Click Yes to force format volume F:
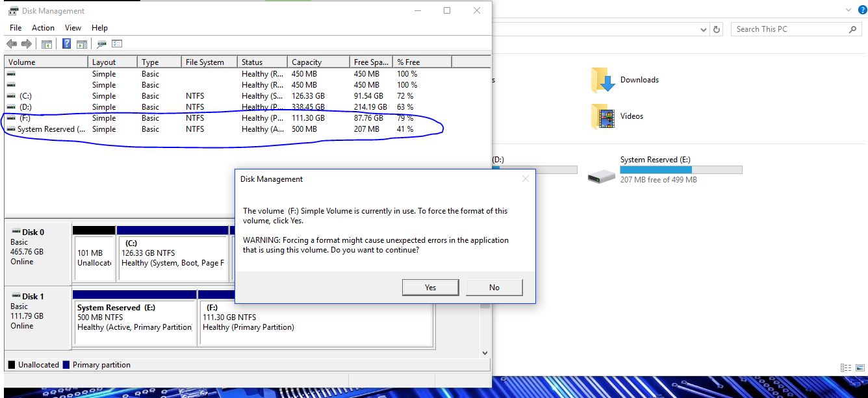 [x=430, y=288]
